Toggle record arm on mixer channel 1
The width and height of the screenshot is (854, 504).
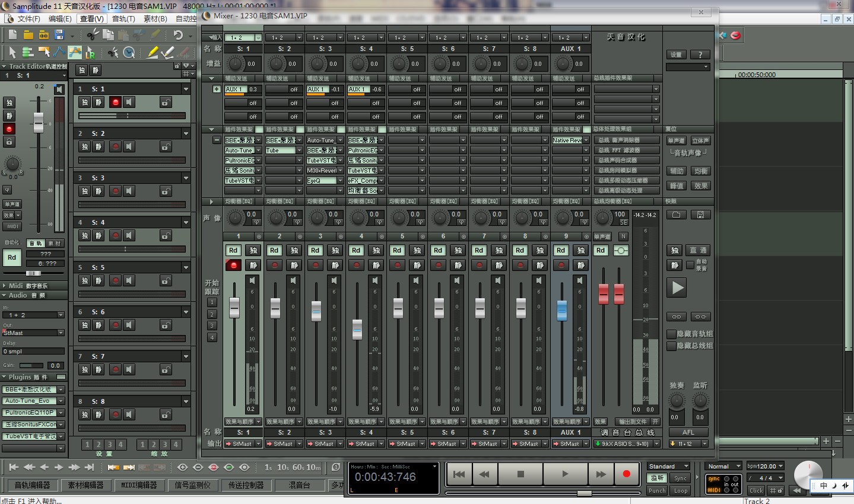(x=233, y=265)
